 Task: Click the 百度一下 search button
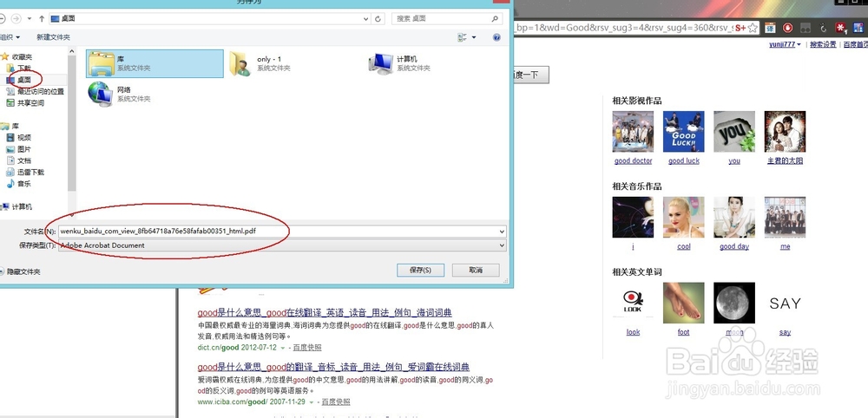coord(531,75)
